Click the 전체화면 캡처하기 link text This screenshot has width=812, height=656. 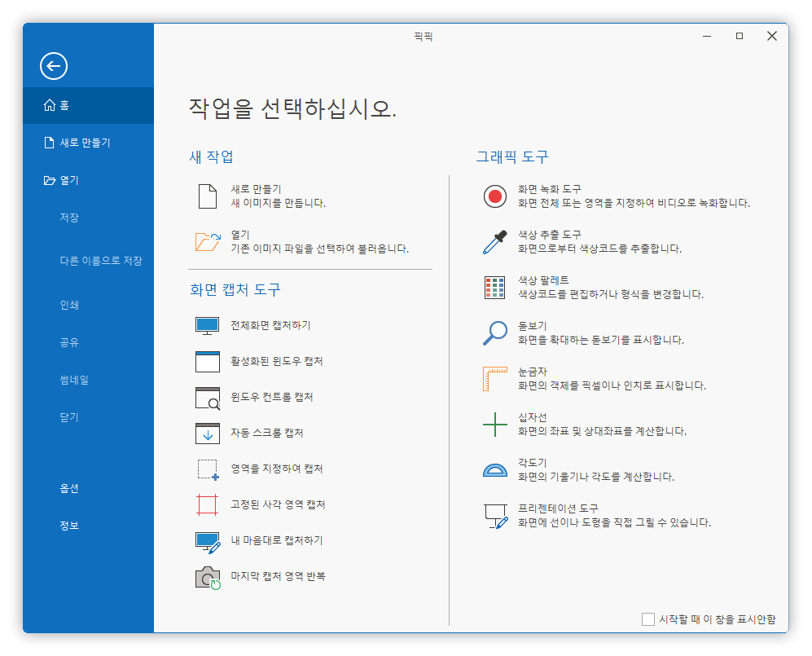pyautogui.click(x=271, y=325)
